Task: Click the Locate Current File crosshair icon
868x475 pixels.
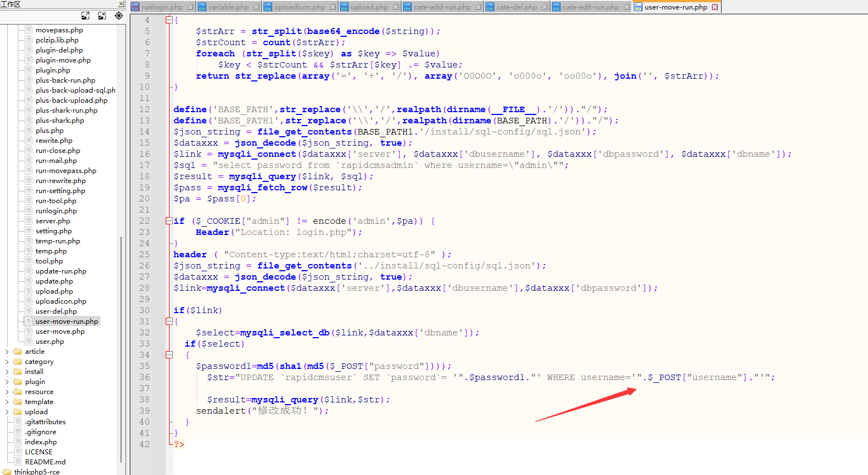Action: click(x=118, y=16)
